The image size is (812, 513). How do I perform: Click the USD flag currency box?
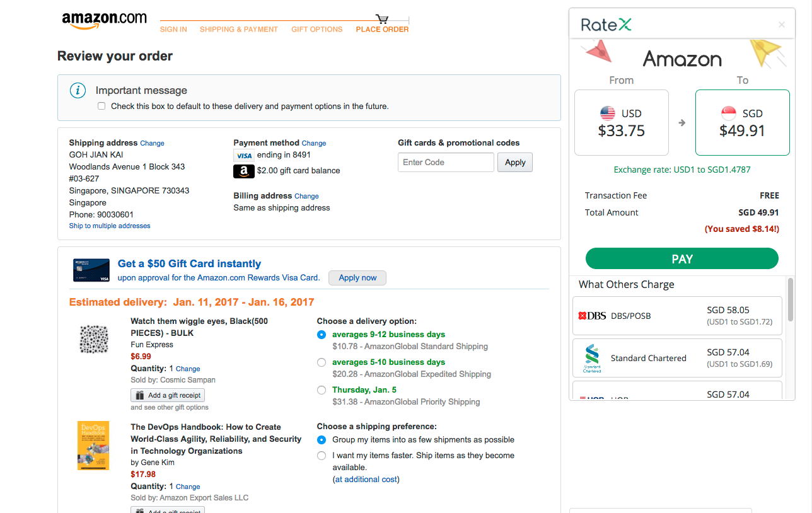click(621, 122)
